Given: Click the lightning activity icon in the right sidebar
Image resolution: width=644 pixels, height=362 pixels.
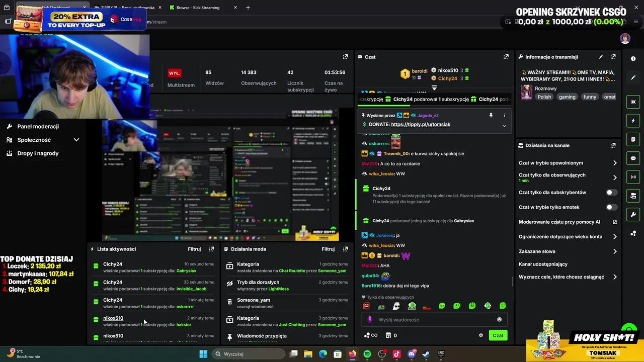Looking at the screenshot, I should [x=633, y=121].
